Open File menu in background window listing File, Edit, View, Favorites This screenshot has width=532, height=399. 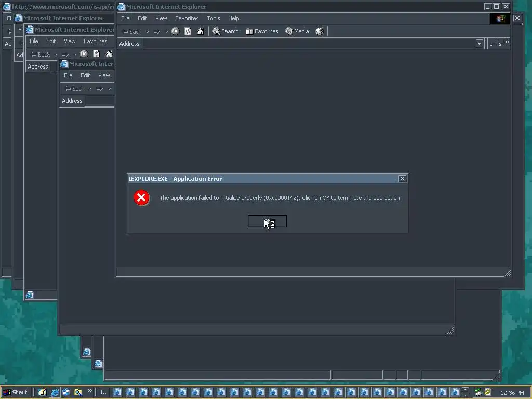click(x=34, y=41)
